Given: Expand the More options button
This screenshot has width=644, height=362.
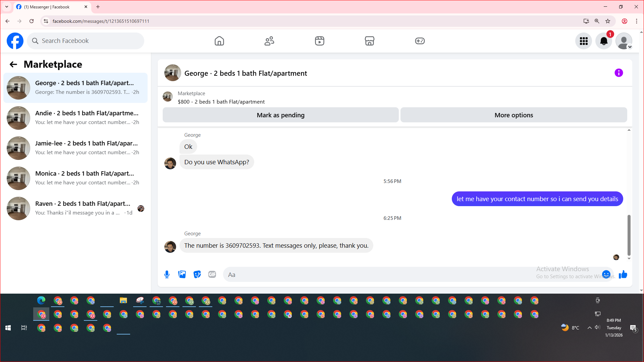Looking at the screenshot, I should tap(514, 115).
